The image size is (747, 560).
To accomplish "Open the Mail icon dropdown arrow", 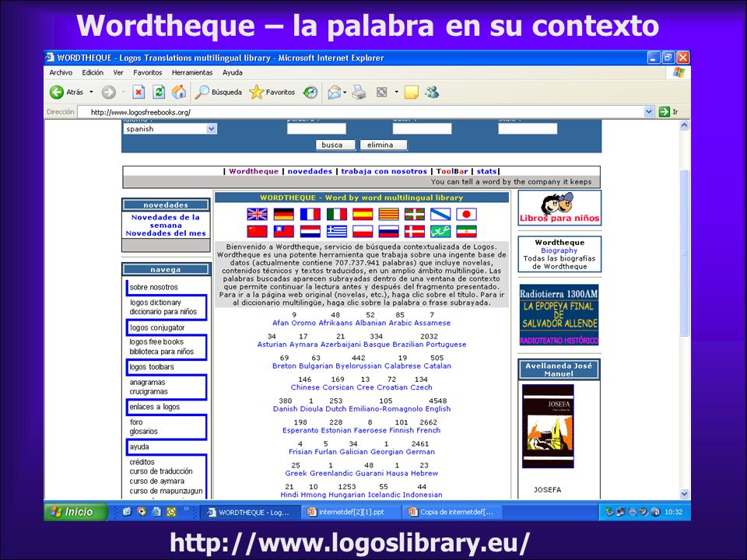I will (345, 93).
